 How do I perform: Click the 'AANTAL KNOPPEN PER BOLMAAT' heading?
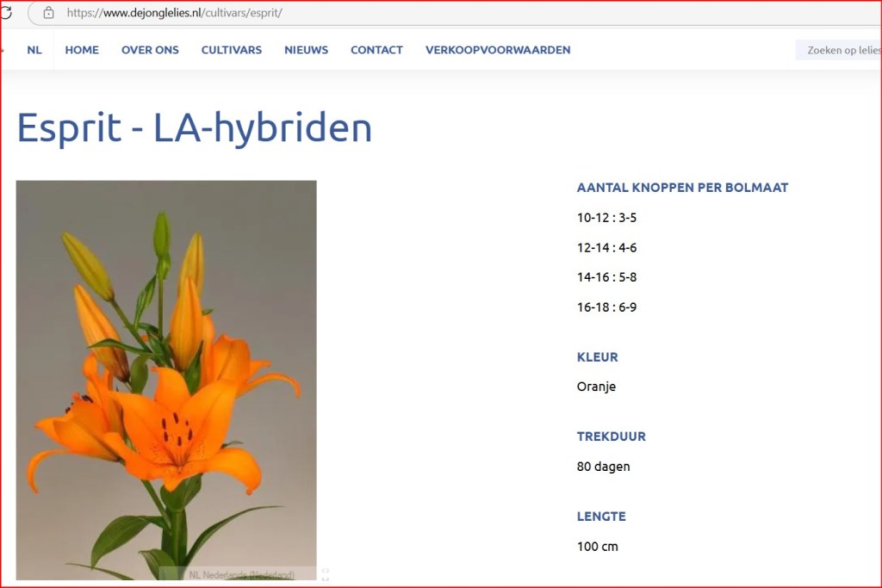[682, 188]
